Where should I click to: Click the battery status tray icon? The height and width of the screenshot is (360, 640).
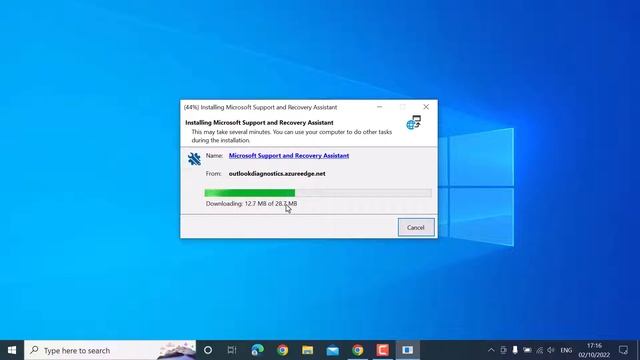pos(527,350)
